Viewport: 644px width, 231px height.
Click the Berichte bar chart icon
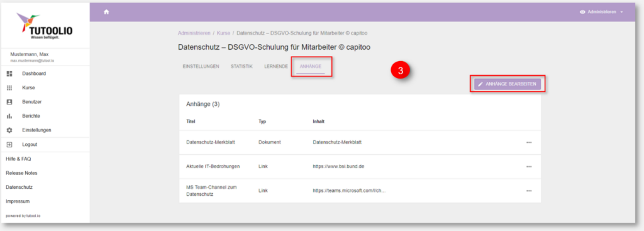click(x=10, y=116)
